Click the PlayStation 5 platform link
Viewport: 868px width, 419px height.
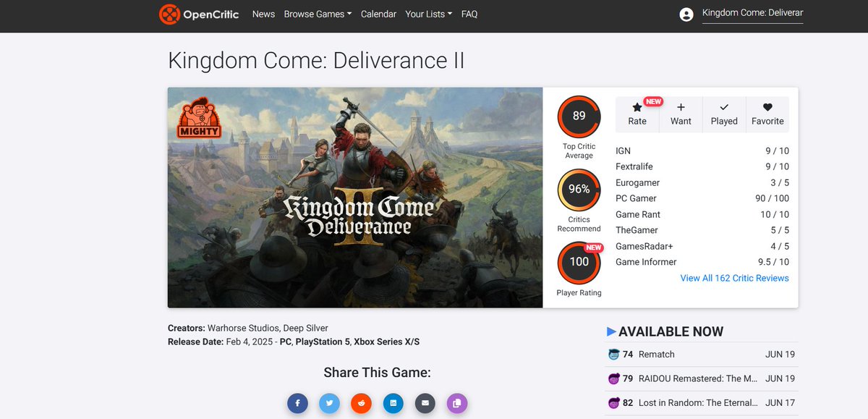(x=322, y=342)
